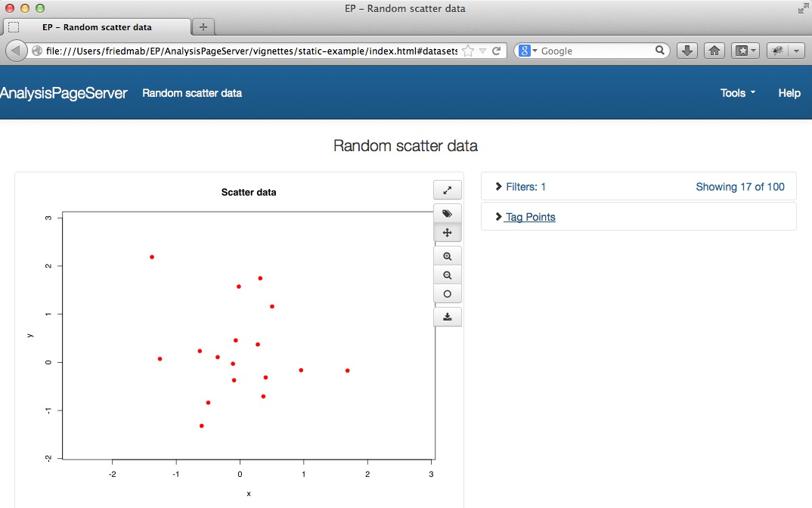The height and width of the screenshot is (508, 812).
Task: Click the top-left scatter point near y=2
Action: (x=152, y=257)
